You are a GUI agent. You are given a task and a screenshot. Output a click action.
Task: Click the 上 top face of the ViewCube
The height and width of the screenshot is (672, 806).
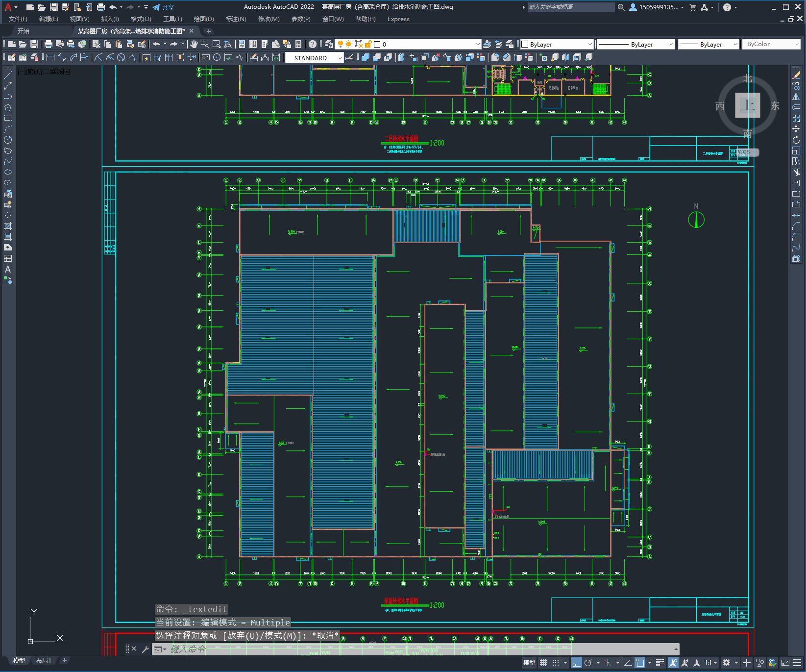747,105
